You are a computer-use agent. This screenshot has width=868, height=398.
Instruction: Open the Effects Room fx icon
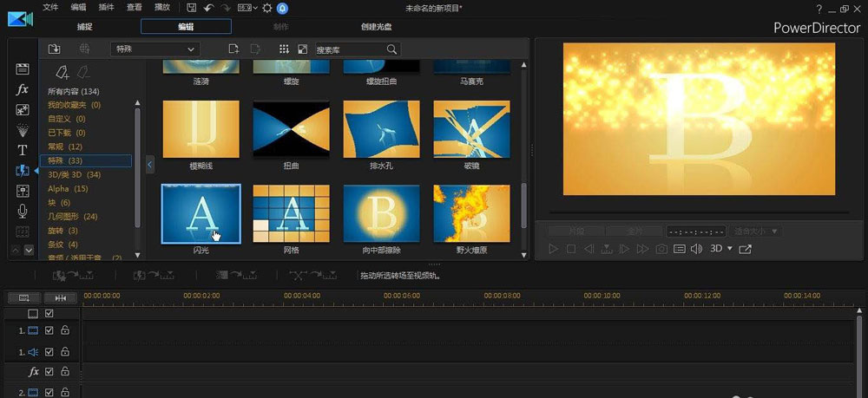[23, 89]
